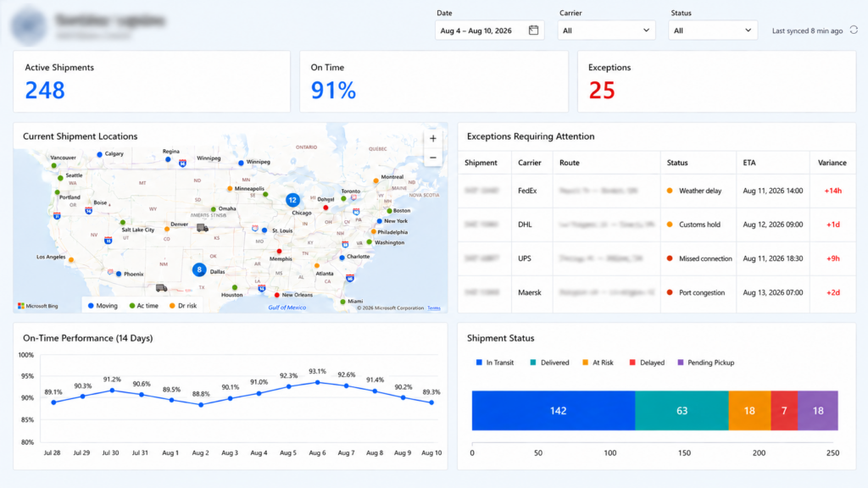Toggle Pending Pickup in Shipment Status legend
Viewport: 868px width, 488px height.
pos(706,363)
